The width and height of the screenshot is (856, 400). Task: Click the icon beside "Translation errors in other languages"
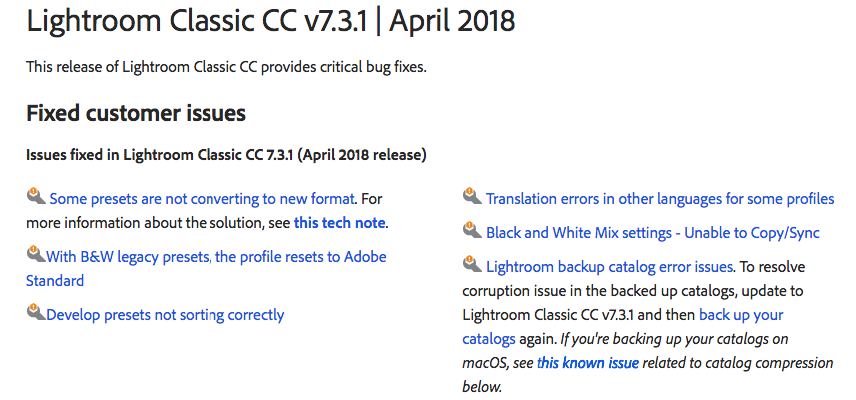[472, 197]
